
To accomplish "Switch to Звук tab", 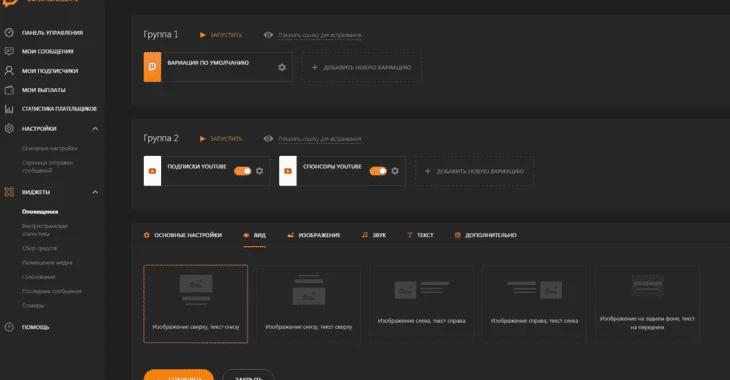I will click(x=374, y=235).
